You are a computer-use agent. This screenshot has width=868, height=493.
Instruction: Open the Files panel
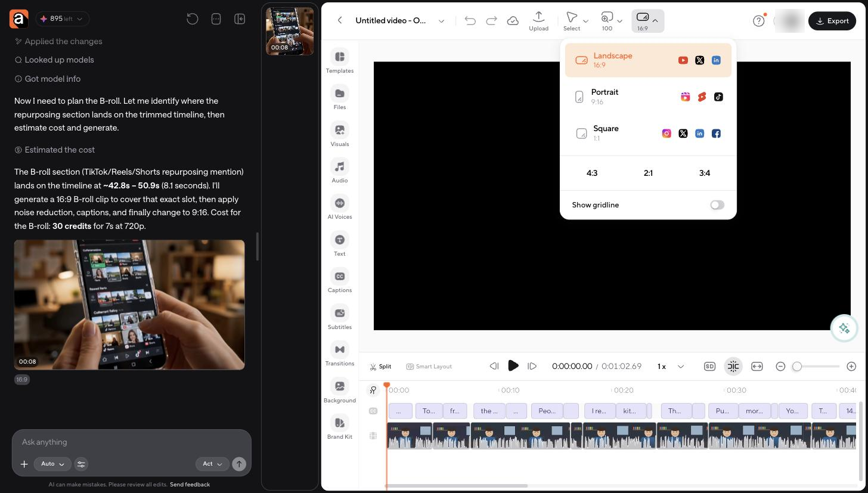coord(340,98)
